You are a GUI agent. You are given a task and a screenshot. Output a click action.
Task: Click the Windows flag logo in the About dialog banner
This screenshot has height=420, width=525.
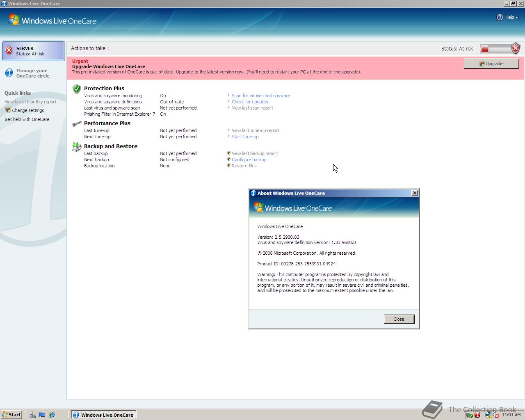coord(258,207)
